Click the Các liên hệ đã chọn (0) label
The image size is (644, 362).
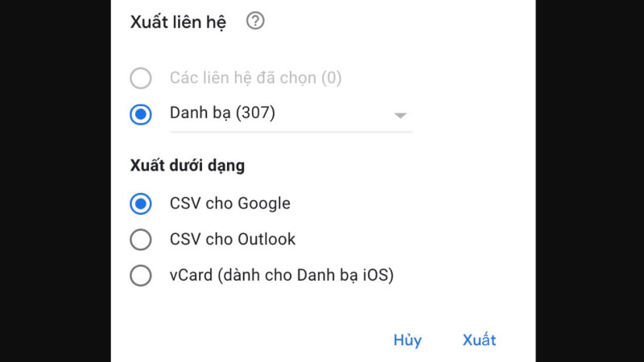coord(255,78)
